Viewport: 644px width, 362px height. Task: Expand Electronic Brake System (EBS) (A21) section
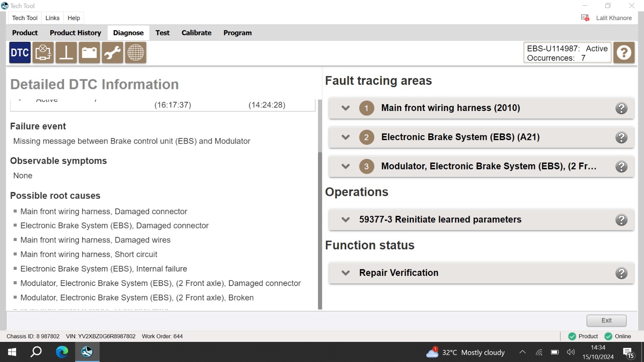[x=345, y=137]
